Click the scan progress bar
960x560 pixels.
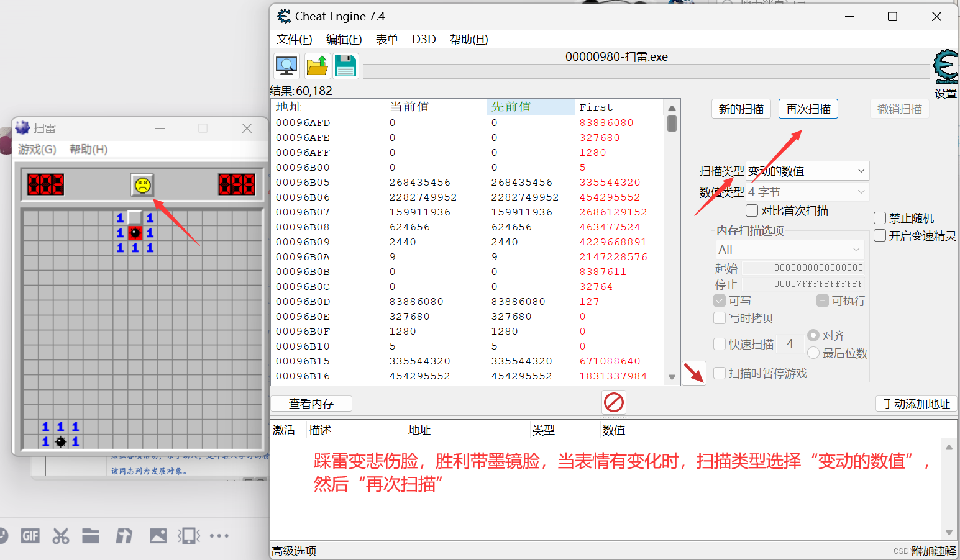pyautogui.click(x=646, y=71)
